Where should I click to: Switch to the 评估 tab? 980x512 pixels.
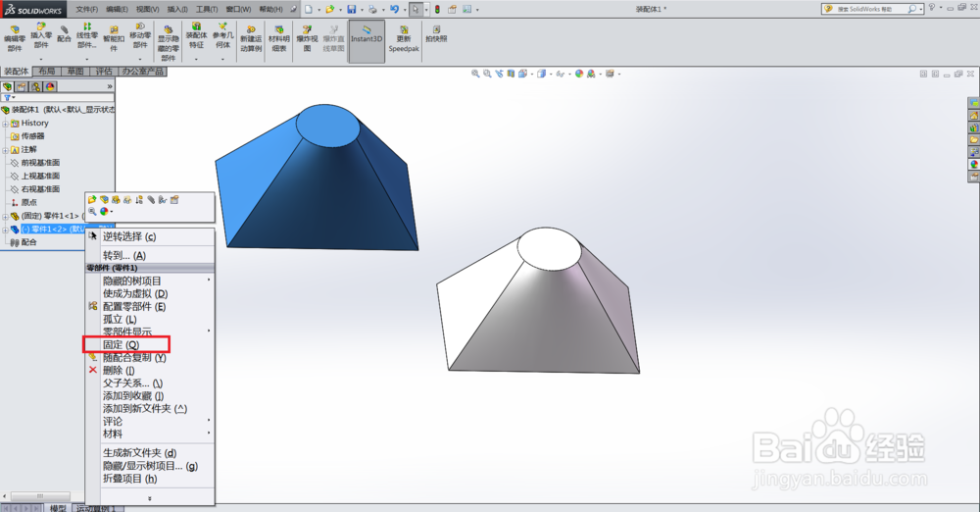point(104,72)
